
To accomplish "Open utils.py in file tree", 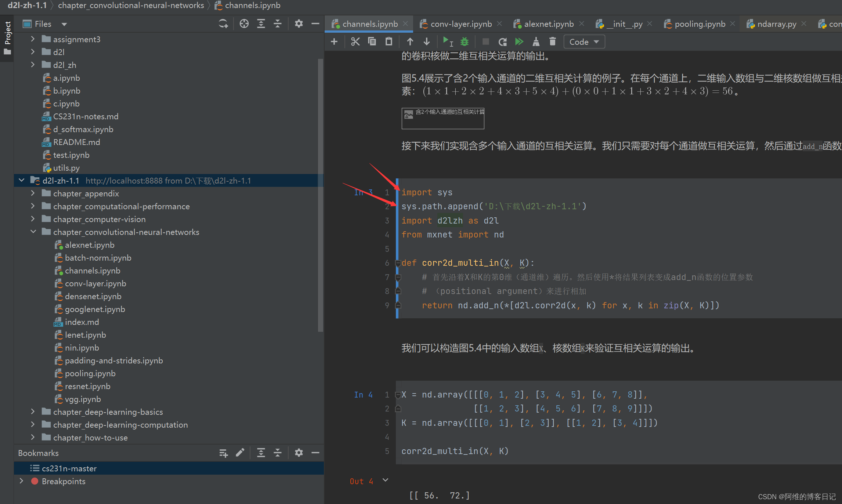I will coord(66,168).
